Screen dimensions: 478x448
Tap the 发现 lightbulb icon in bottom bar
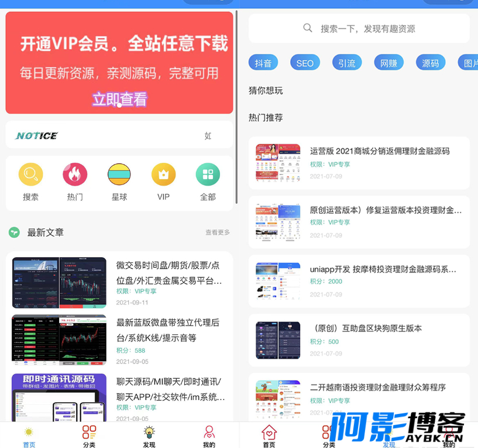click(149, 432)
